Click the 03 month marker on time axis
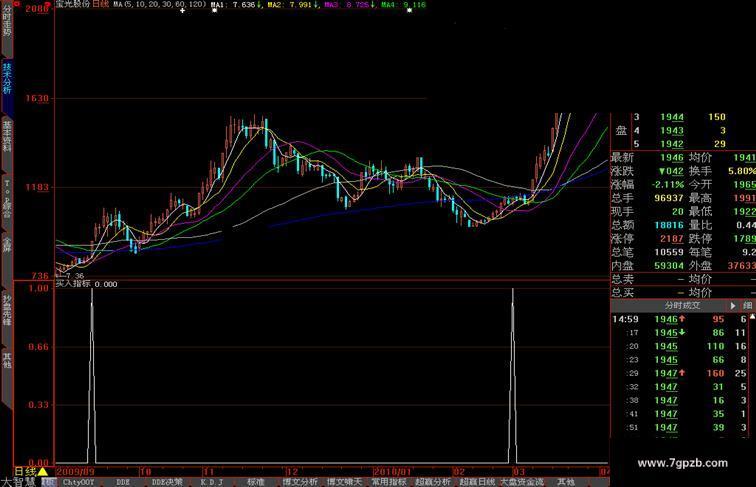 point(519,472)
